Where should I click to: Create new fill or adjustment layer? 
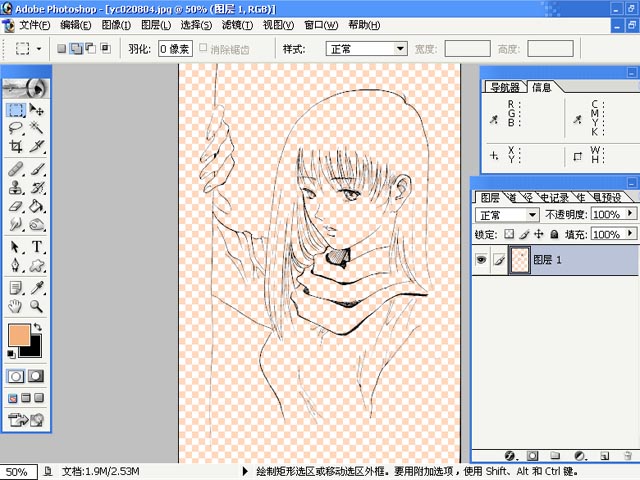pyautogui.click(x=580, y=456)
